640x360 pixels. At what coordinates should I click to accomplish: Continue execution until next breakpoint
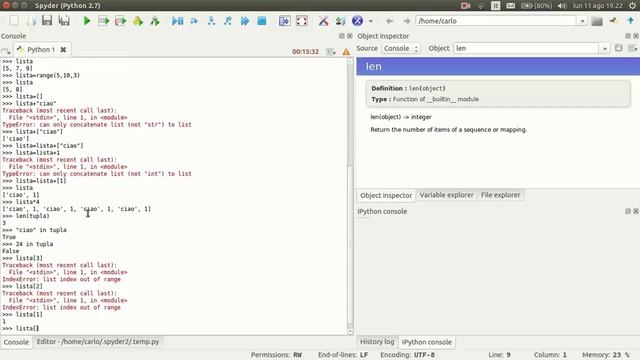[x=245, y=21]
